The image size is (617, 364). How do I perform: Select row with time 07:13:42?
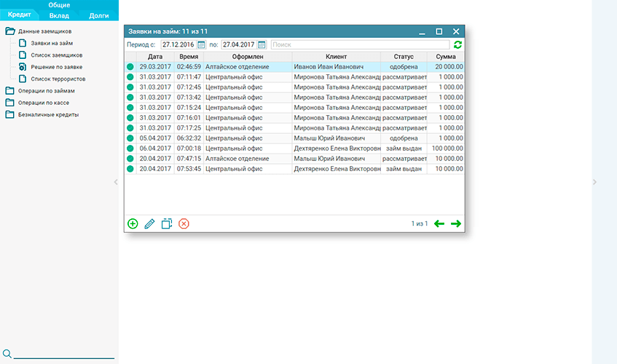[294, 98]
